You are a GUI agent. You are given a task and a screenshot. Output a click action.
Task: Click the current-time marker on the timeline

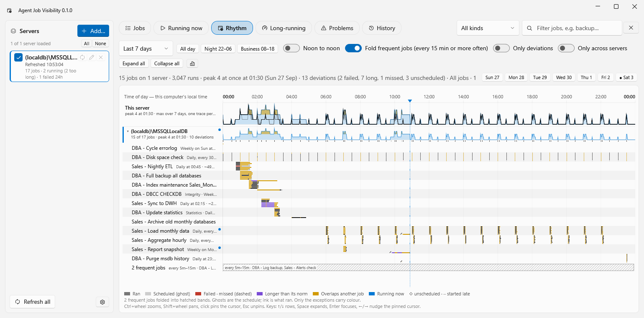pyautogui.click(x=410, y=101)
